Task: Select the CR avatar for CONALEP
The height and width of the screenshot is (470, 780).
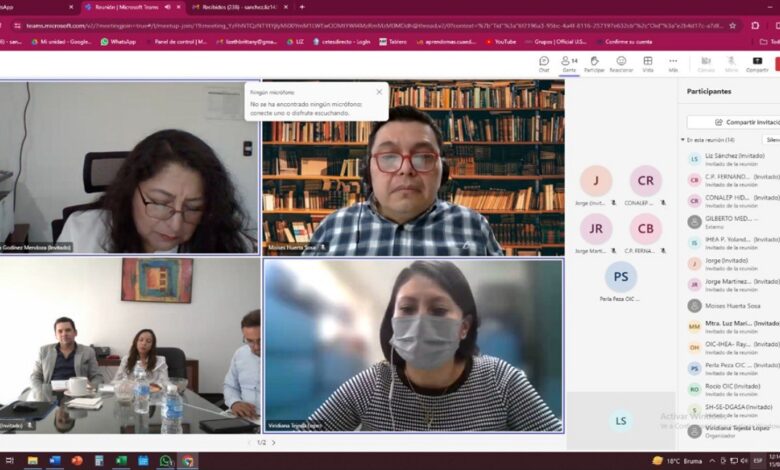Action: pyautogui.click(x=646, y=181)
